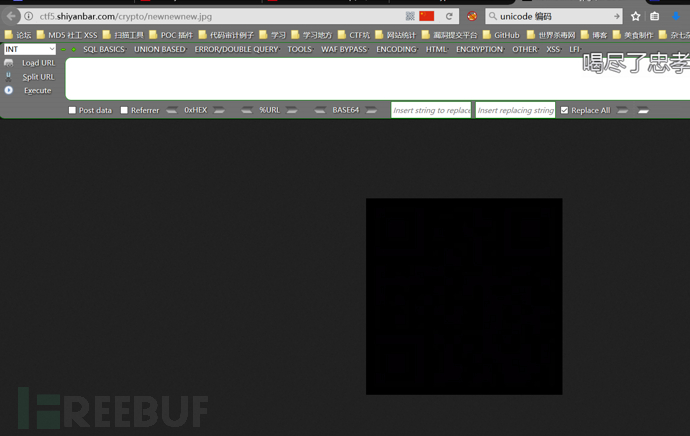Reload the page with the refresh icon
Viewport: 690px width, 436px height.
coord(449,16)
